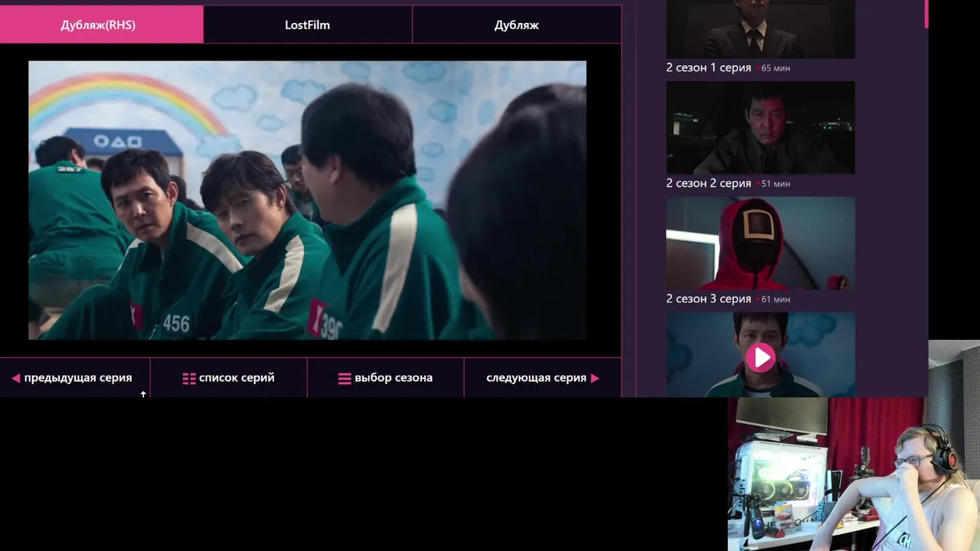The height and width of the screenshot is (551, 980).
Task: Click the 2 сезон 3 серия title
Action: coord(708,298)
